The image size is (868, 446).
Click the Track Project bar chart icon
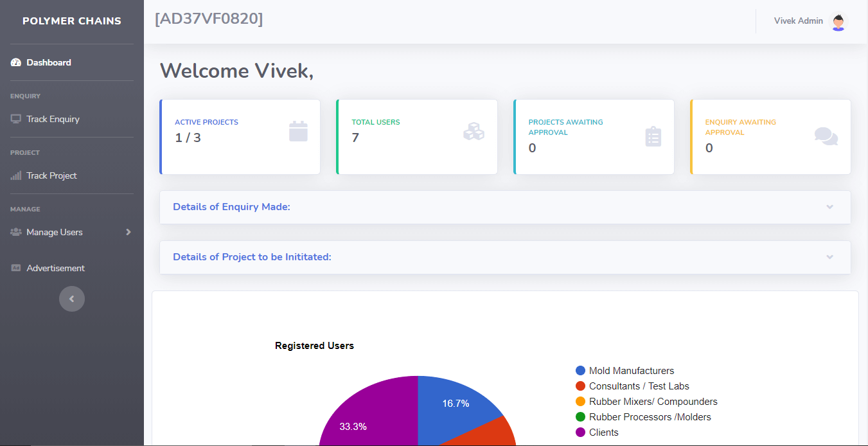click(x=16, y=175)
